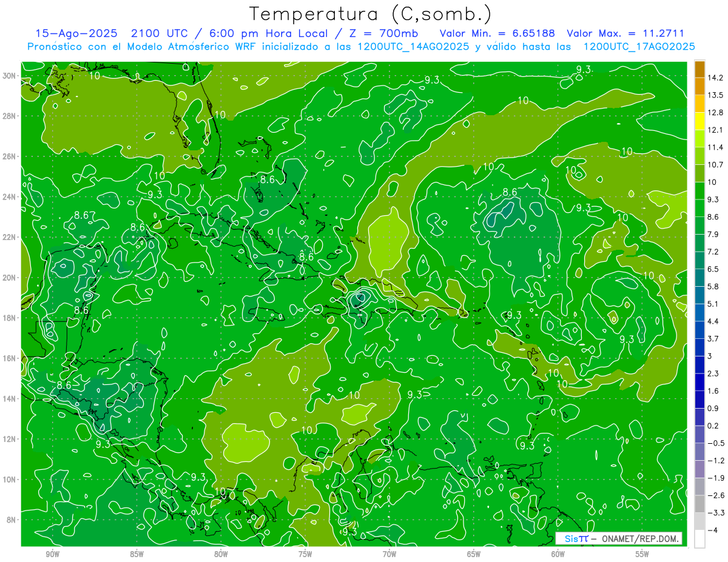
Task: Click the 75W longitude axis label
Action: pos(305,554)
